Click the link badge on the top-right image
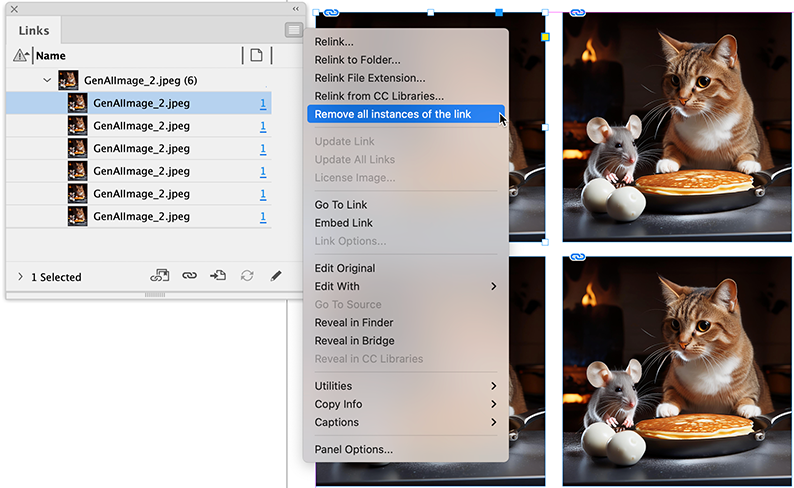This screenshot has width=794, height=488. [578, 12]
